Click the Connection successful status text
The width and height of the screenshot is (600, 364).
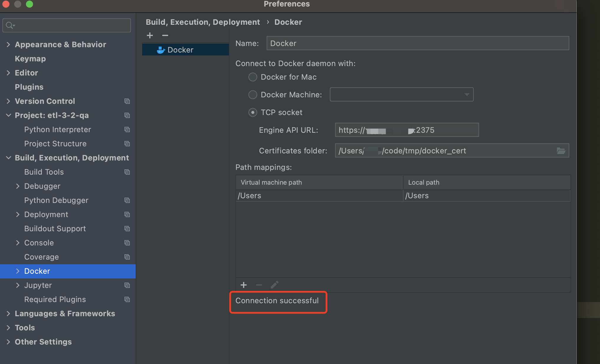point(277,301)
